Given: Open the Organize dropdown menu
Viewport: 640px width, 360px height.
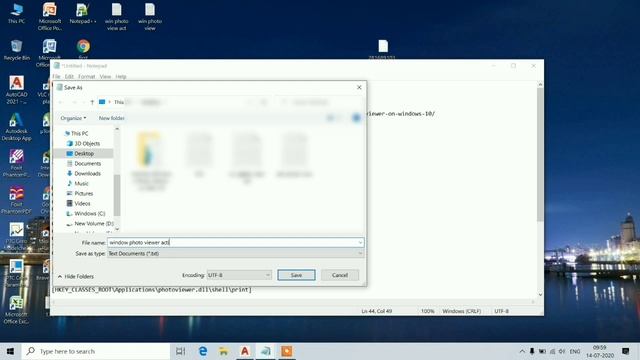Looking at the screenshot, I should pos(73,118).
